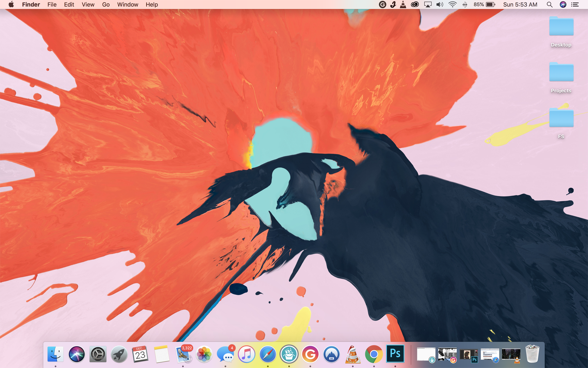Image resolution: width=588 pixels, height=368 pixels.
Task: Open the Finder application menu
Action: coord(31,4)
